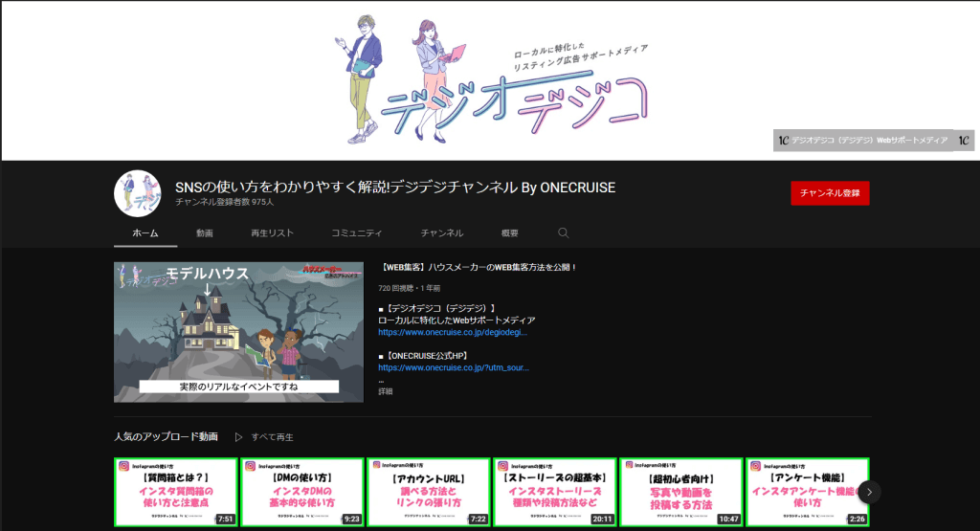This screenshot has height=531, width=980.
Task: Click the channel name デジデジチャンネル By ONECRUISE
Action: pos(395,188)
